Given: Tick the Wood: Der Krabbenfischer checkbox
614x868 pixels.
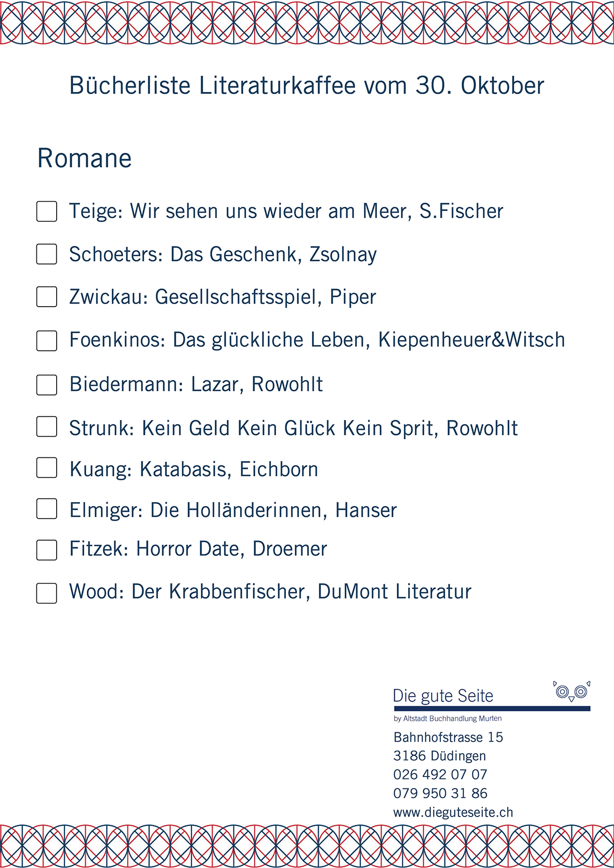Looking at the screenshot, I should pyautogui.click(x=47, y=593).
